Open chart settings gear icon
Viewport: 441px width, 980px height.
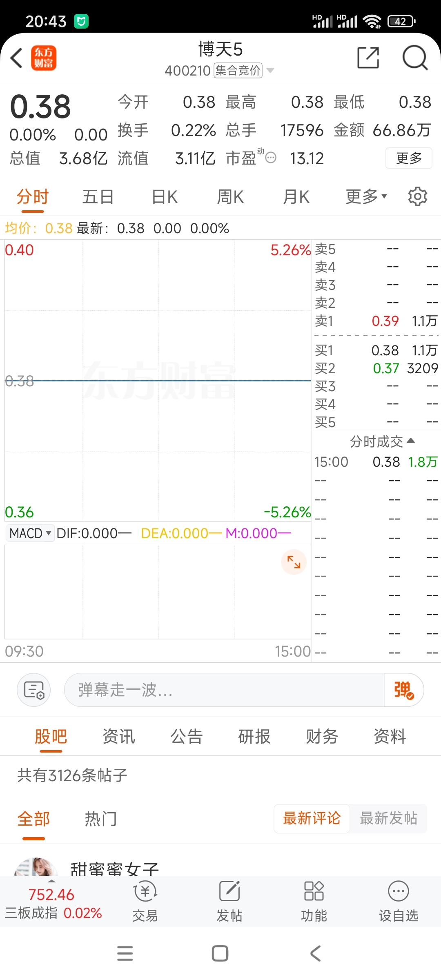[417, 196]
